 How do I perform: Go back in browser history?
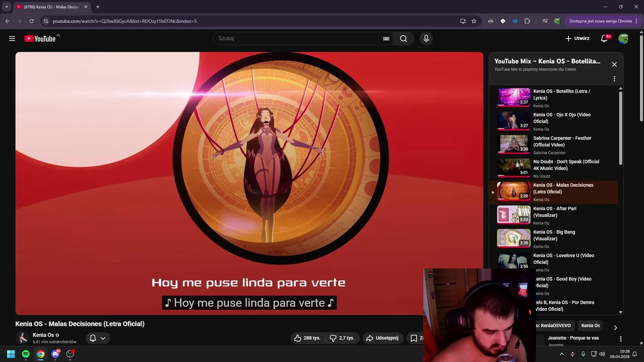(x=7, y=21)
